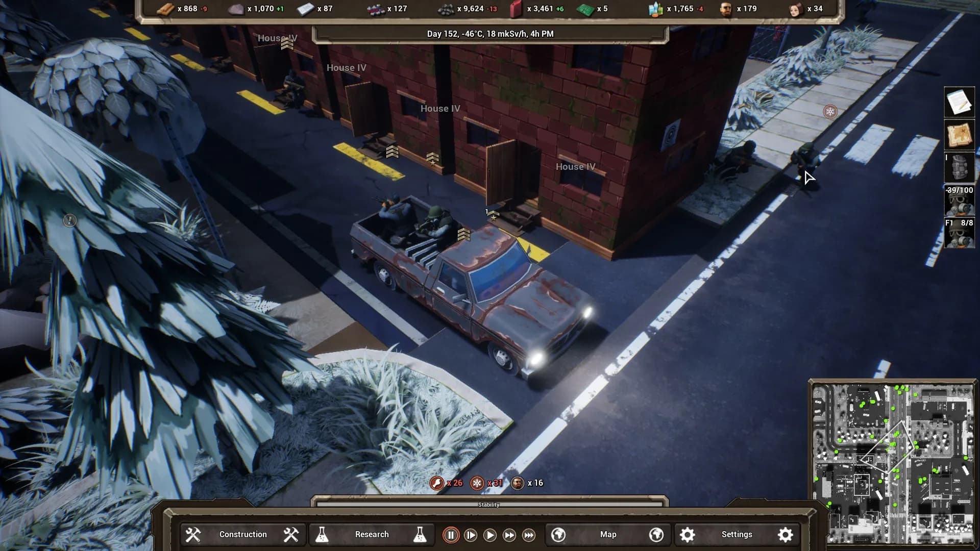Select the F1 8/8 squad portrait
This screenshot has width=980, height=551.
click(x=959, y=234)
